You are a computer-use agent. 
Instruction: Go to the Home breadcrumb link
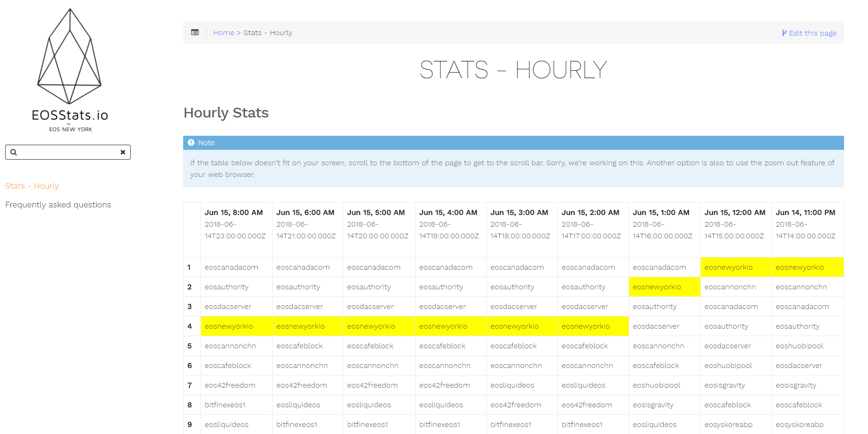(223, 33)
